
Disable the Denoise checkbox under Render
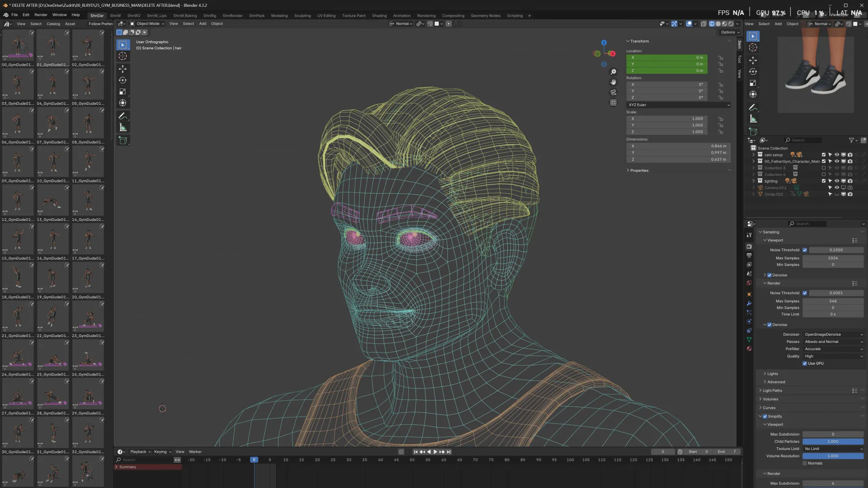point(769,324)
